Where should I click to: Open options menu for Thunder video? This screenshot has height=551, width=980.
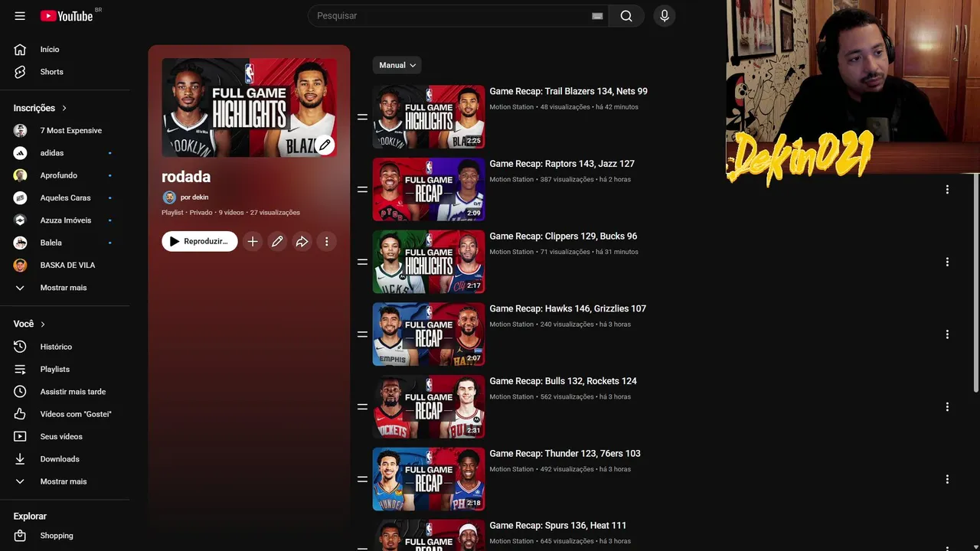point(947,479)
